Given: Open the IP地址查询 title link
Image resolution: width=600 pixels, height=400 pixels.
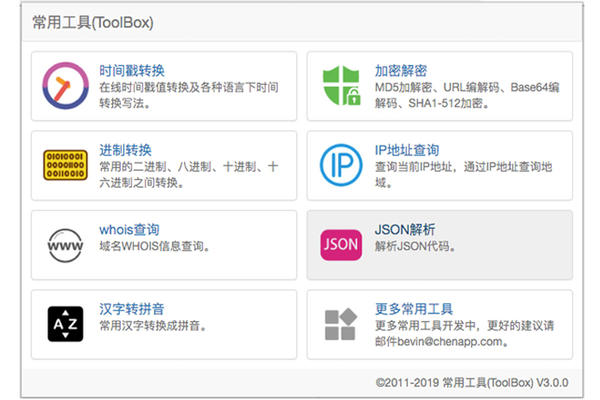Looking at the screenshot, I should pos(408,150).
